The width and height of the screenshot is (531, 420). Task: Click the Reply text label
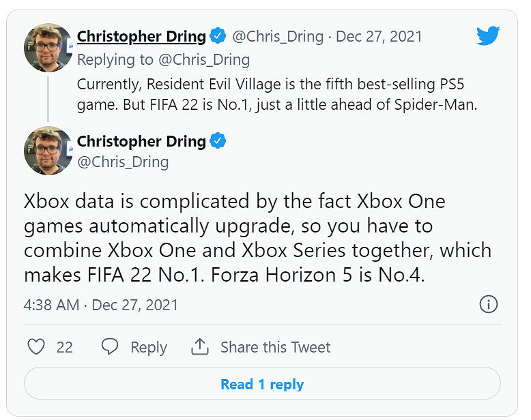149,347
